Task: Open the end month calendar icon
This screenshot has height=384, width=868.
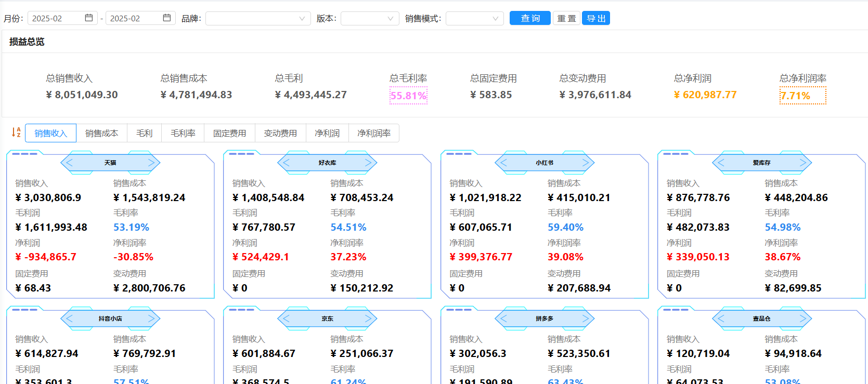Action: (x=166, y=18)
